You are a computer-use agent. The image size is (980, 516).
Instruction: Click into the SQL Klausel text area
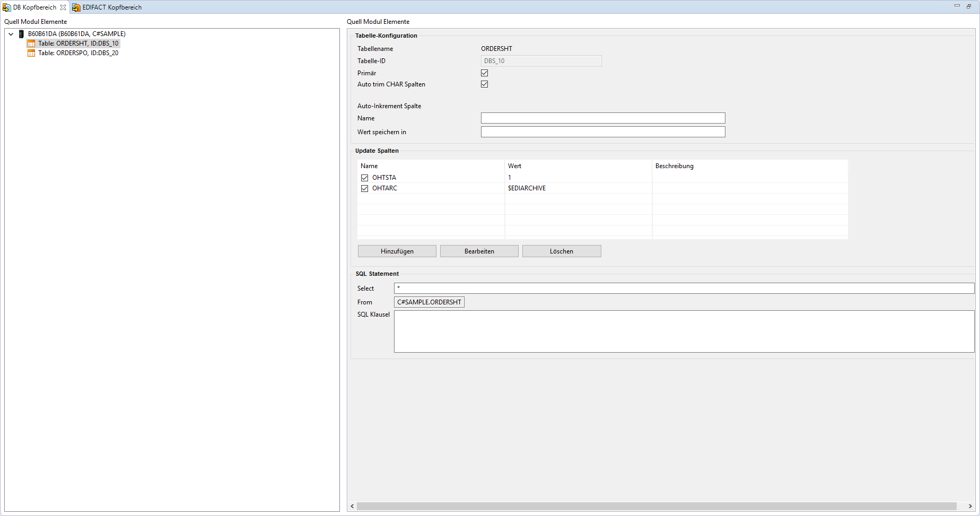[684, 331]
